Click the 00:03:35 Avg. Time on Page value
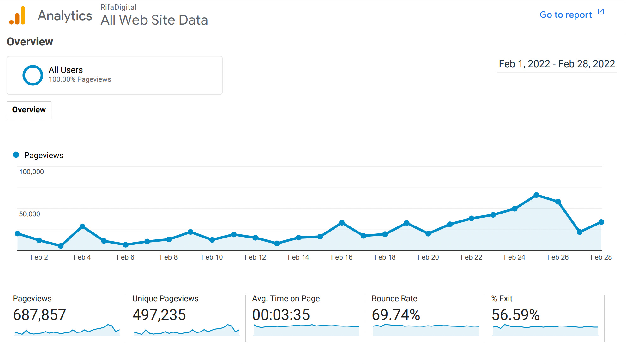Viewport: 626px width, 364px height. tap(281, 315)
